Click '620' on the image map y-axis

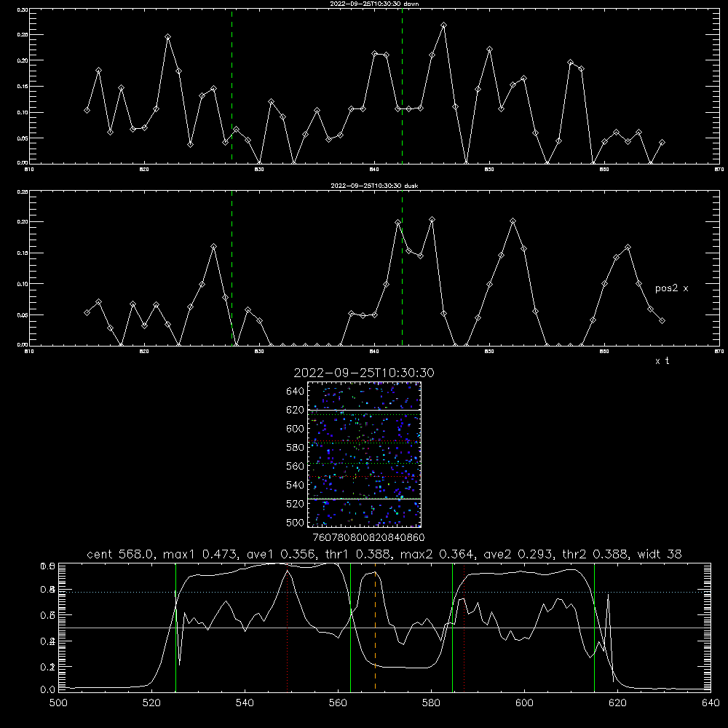tap(296, 410)
